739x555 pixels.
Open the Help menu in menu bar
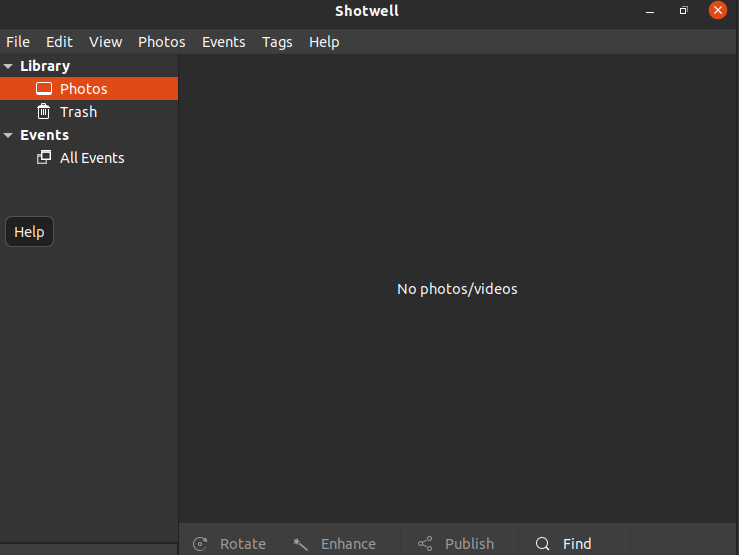324,42
